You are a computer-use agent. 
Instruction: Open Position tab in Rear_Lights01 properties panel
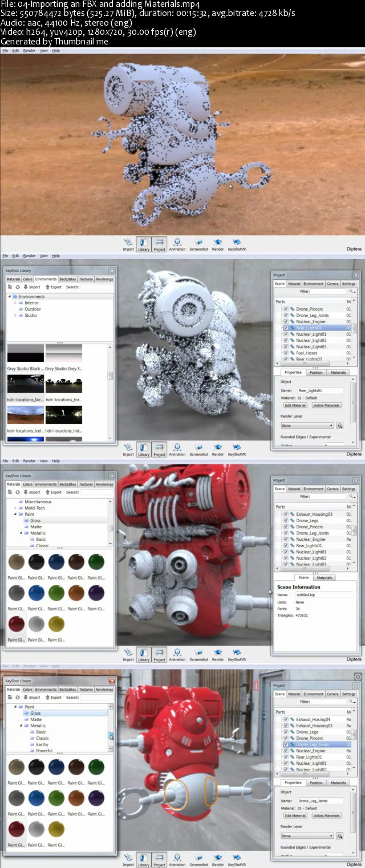(316, 372)
